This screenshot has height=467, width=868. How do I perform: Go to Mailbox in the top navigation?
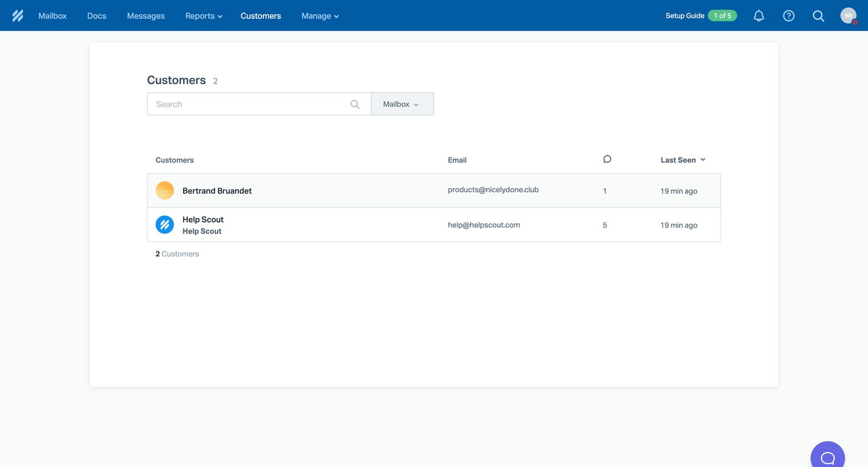[x=52, y=16]
